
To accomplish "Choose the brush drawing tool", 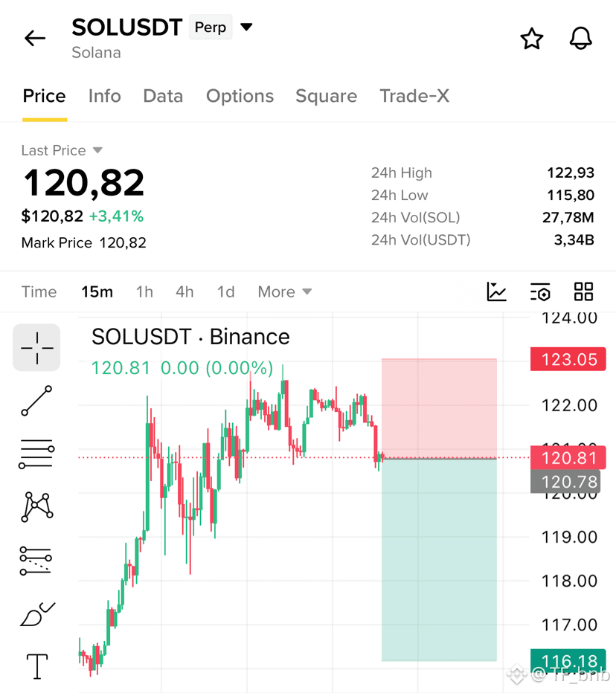I will pos(37,614).
